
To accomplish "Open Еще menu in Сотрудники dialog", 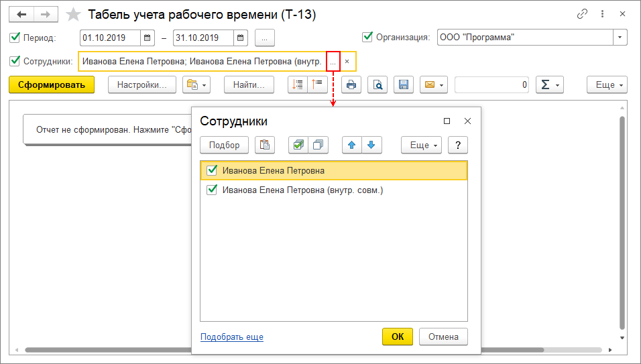I will [x=421, y=145].
